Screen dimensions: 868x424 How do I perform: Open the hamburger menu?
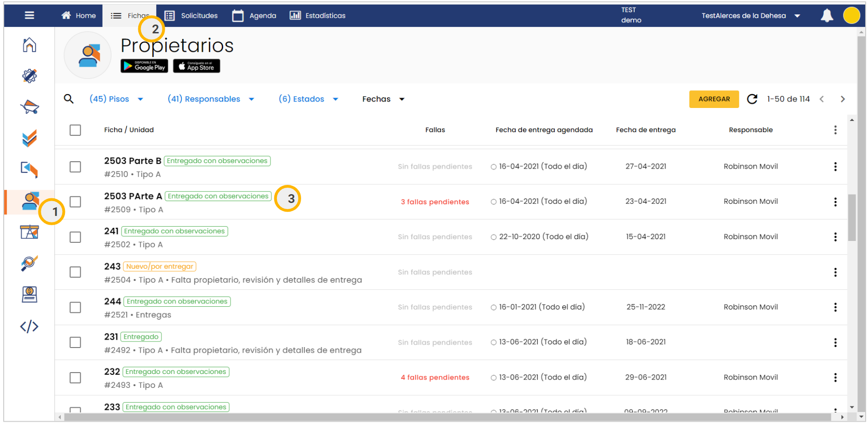tap(29, 15)
